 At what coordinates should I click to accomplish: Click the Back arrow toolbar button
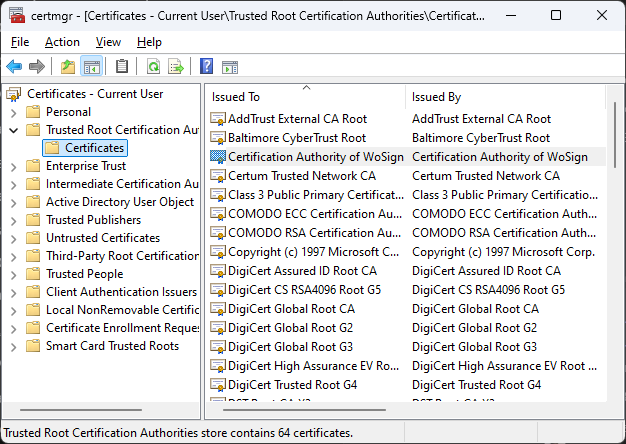(x=14, y=67)
